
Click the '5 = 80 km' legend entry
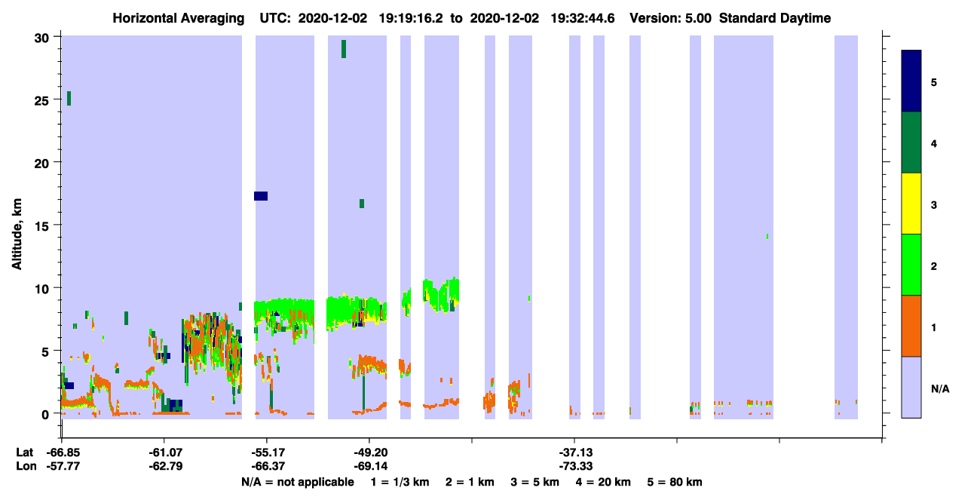(x=675, y=482)
